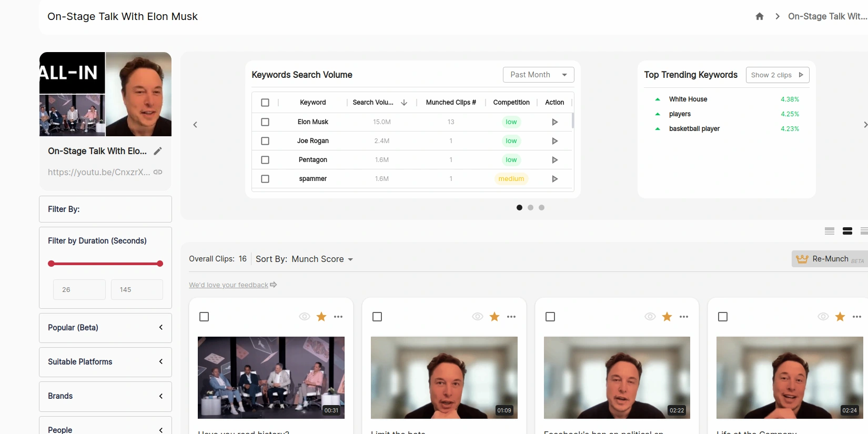The width and height of the screenshot is (868, 434).
Task: Tick the select-all keywords header checkbox
Action: pyautogui.click(x=265, y=103)
